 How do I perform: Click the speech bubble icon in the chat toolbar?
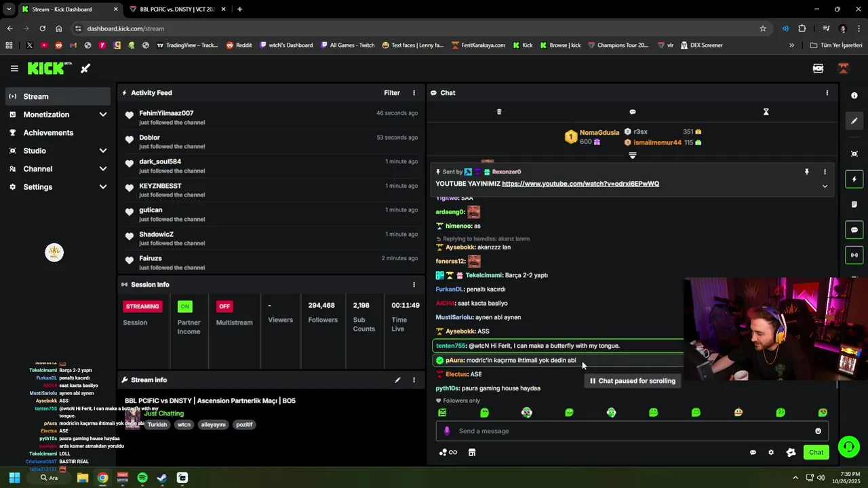[633, 112]
